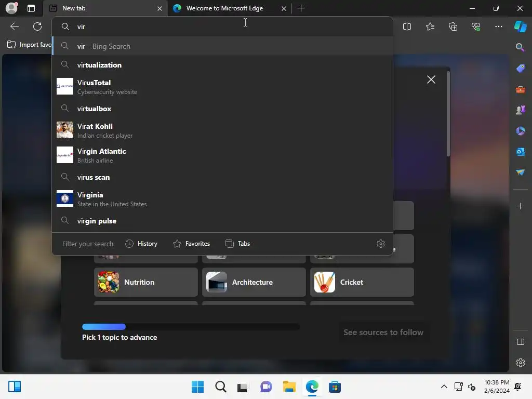Image resolution: width=532 pixels, height=399 pixels.
Task: Click the taskbar volume icon
Action: coord(472,387)
